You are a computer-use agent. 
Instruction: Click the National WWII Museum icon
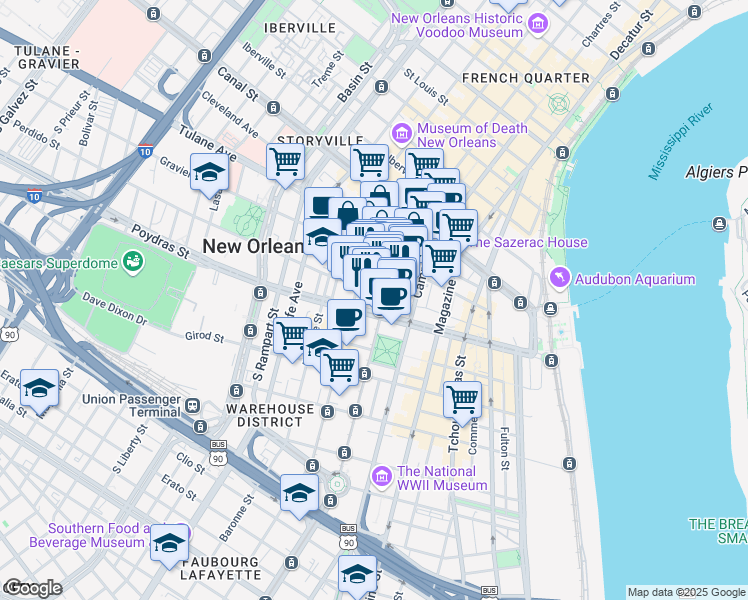coord(382,477)
